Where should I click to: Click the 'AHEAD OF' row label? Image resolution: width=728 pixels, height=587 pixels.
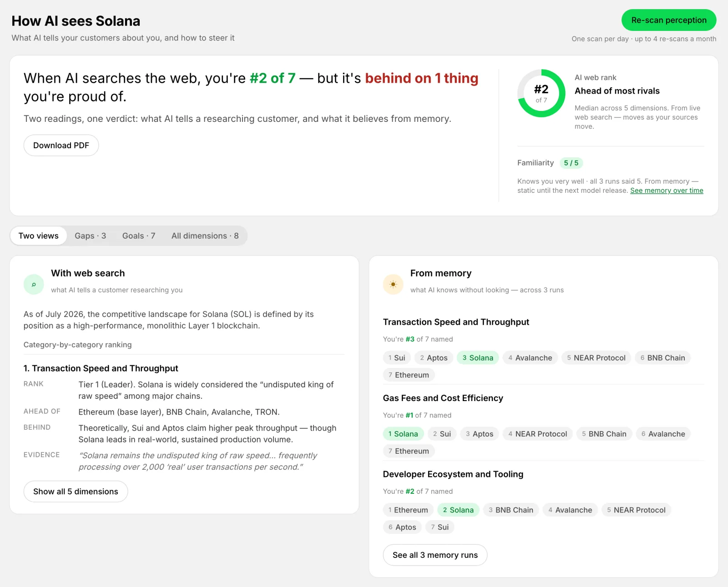coord(42,411)
